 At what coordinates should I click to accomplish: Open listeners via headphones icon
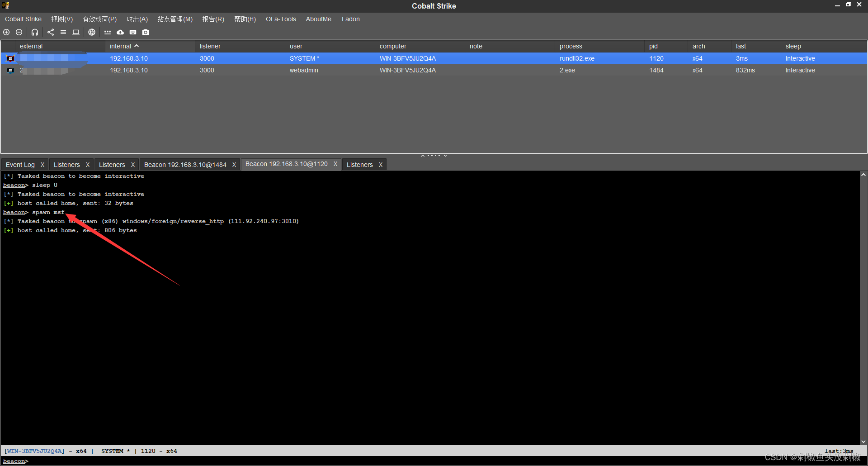tap(35, 32)
